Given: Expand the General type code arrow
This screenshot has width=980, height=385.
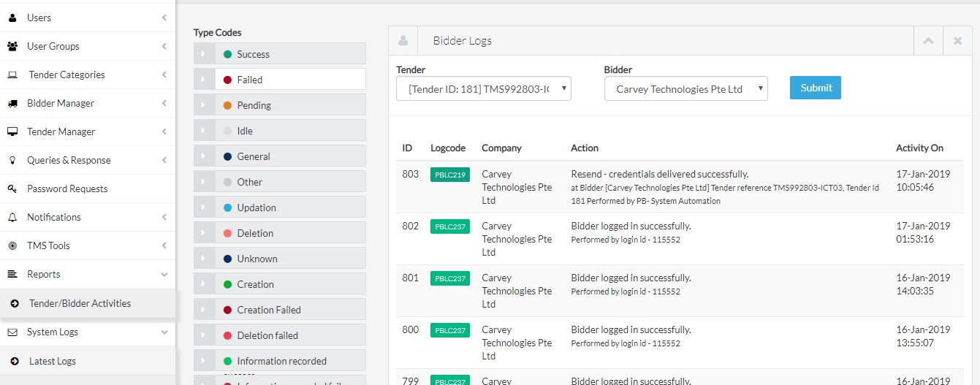Looking at the screenshot, I should pos(204,156).
